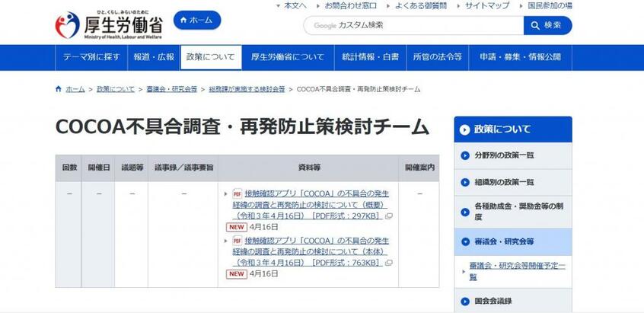
Task: Click external-window icon after 763KB link
Action: [388, 263]
